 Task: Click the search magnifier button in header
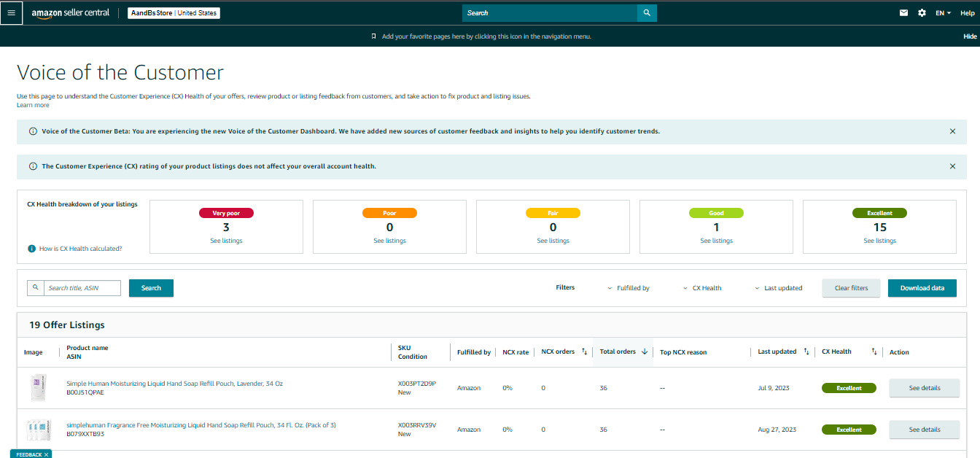click(x=647, y=12)
